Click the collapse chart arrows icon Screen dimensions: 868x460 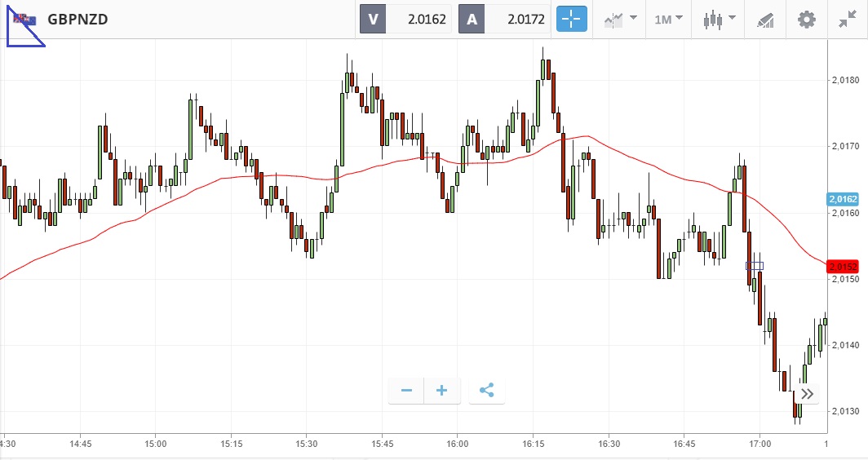[x=847, y=20]
